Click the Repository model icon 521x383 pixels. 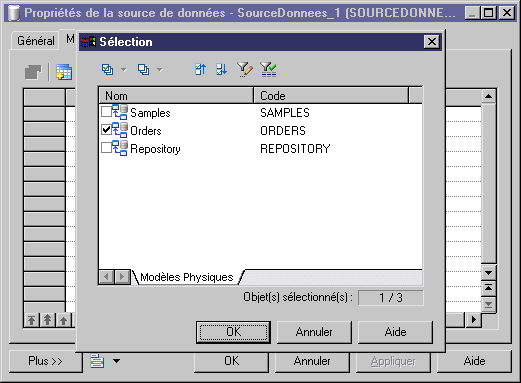pyautogui.click(x=120, y=148)
